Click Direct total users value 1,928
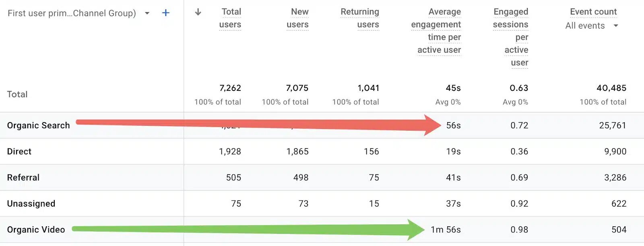Screen dimensions: 644x246 coord(230,152)
